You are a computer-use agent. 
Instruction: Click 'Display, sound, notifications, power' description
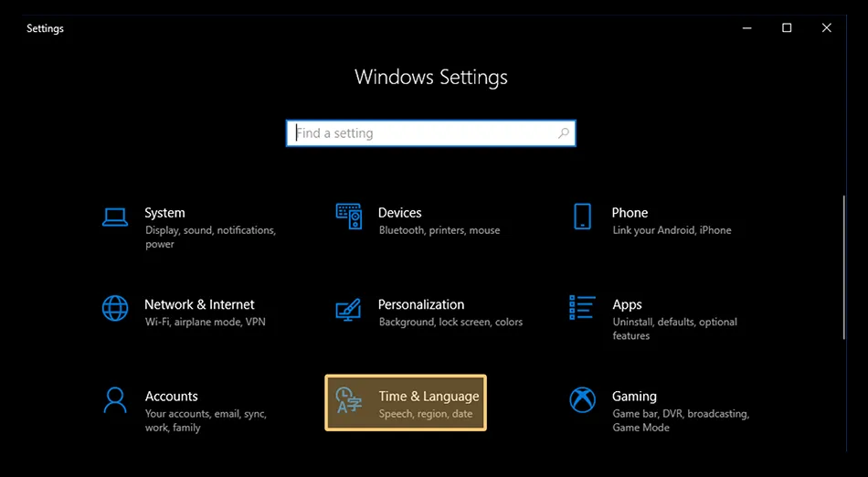[210, 237]
